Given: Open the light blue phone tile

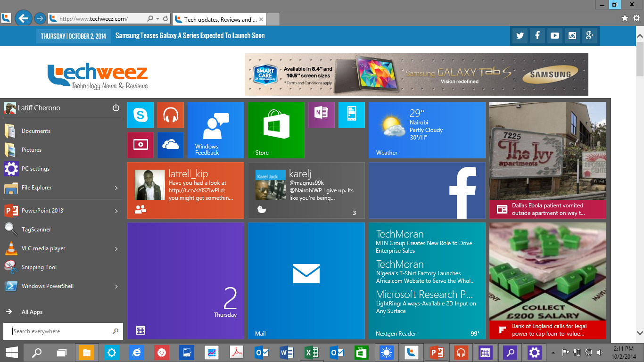Looking at the screenshot, I should (352, 115).
